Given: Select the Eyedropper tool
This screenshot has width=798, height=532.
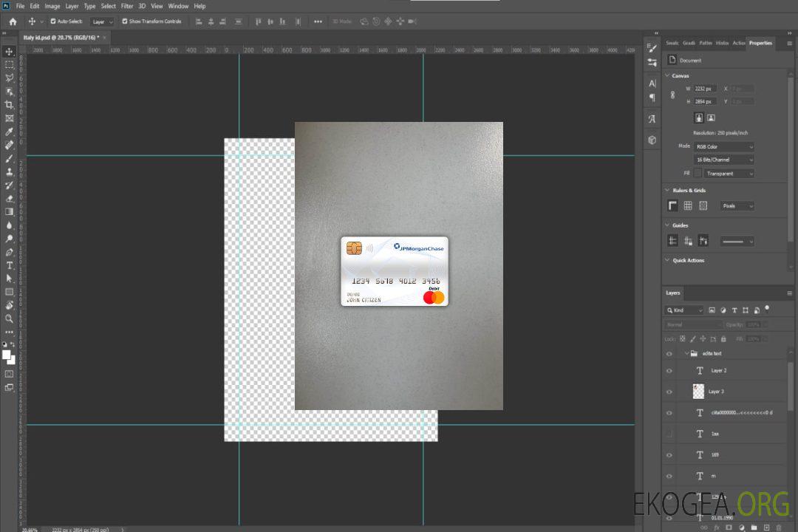Looking at the screenshot, I should [x=9, y=132].
